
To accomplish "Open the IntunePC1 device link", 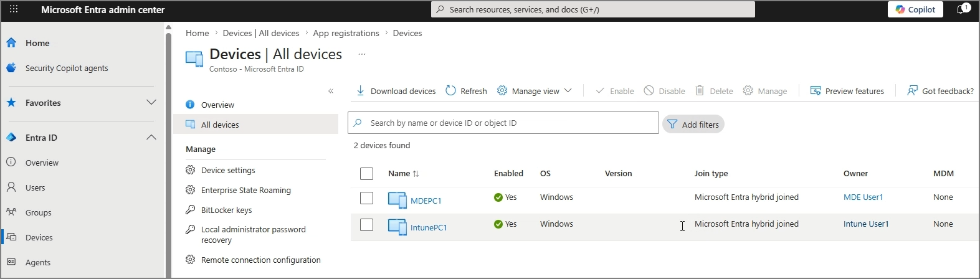I will coord(429,227).
